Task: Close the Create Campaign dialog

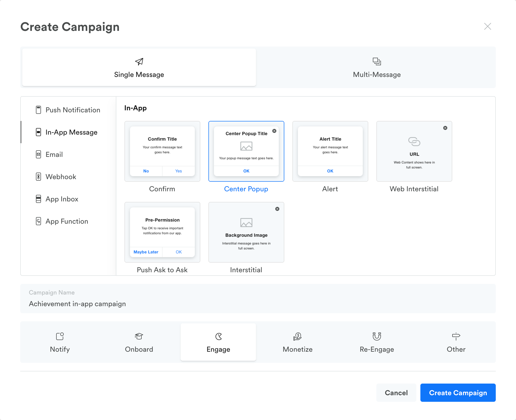Action: pyautogui.click(x=487, y=26)
